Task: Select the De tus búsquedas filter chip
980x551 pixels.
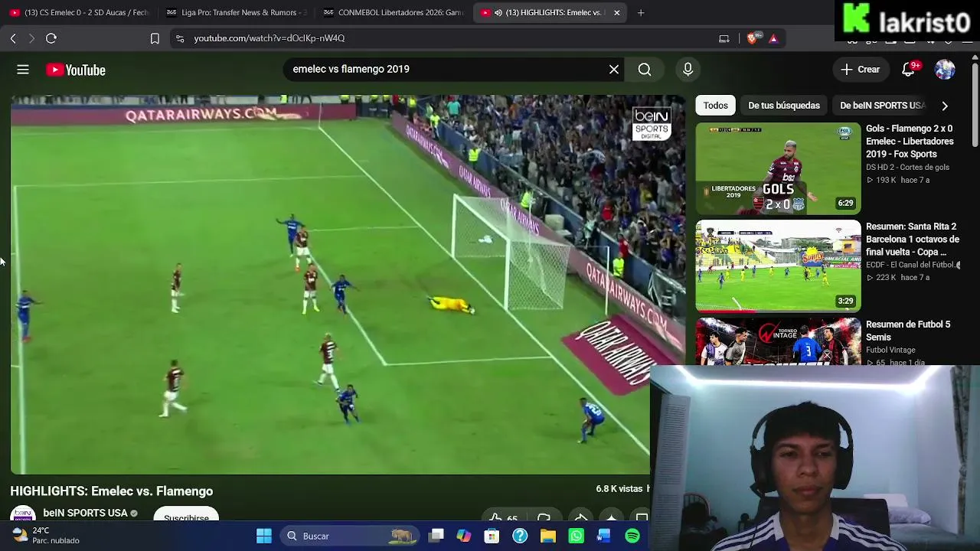Action: 784,106
